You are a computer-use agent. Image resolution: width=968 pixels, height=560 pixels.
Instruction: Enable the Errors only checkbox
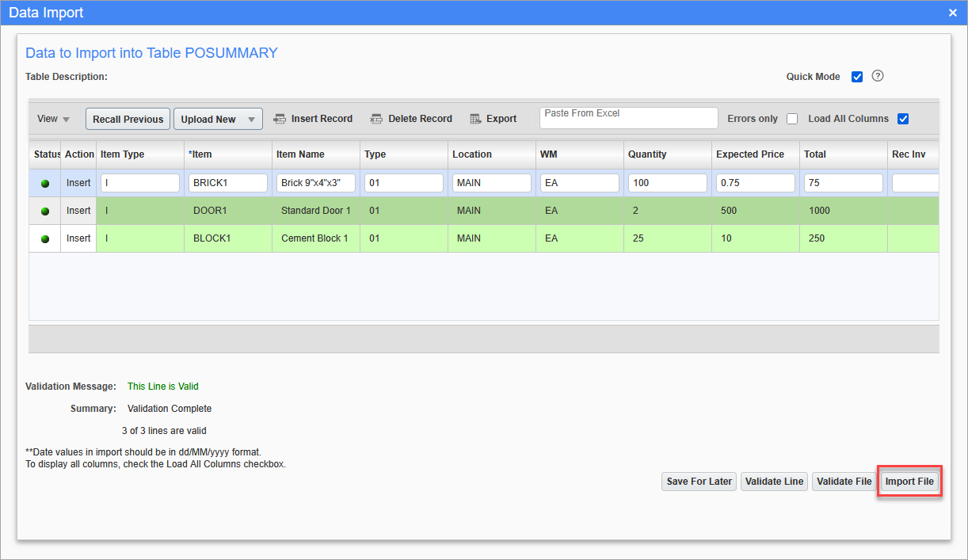click(792, 119)
